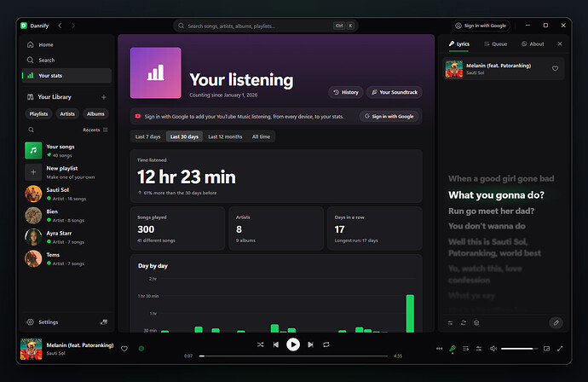The width and height of the screenshot is (588, 382).
Task: Open the Home page in sidebar
Action: coord(66,44)
